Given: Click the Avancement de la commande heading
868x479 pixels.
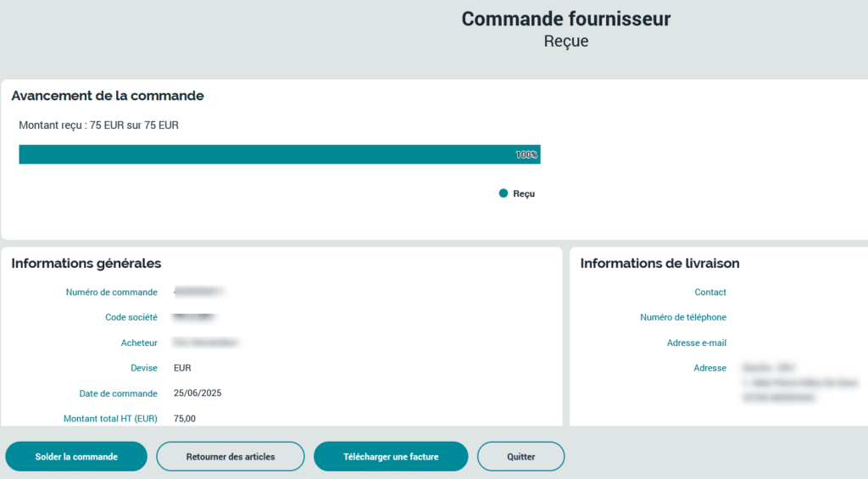Looking at the screenshot, I should click(108, 96).
